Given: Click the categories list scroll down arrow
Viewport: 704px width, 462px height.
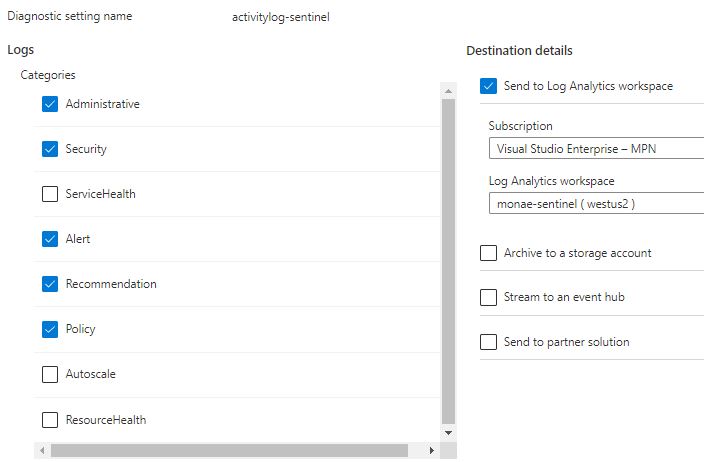Looking at the screenshot, I should coord(448,433).
